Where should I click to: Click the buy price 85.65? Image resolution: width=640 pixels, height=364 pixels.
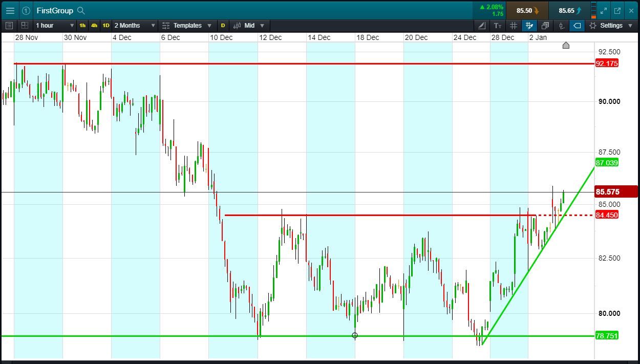(x=569, y=10)
